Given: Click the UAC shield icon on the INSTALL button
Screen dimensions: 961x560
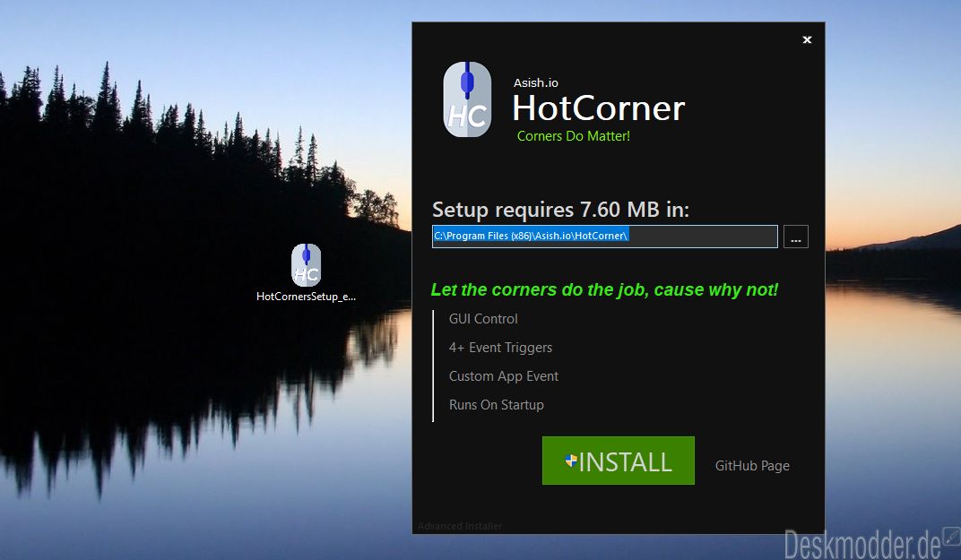Looking at the screenshot, I should tap(571, 461).
